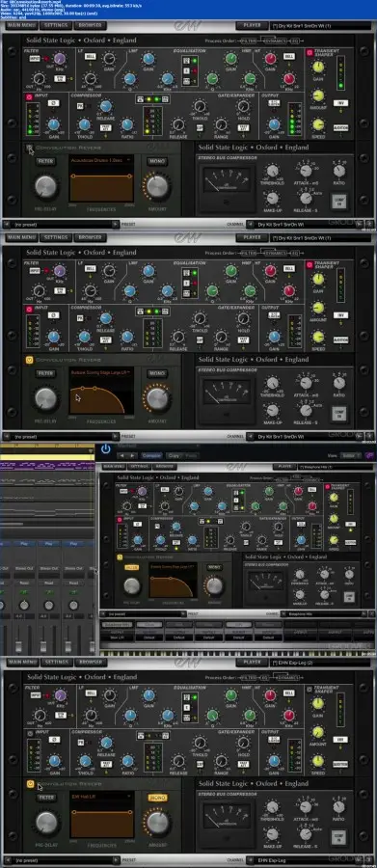377x868 pixels.
Task: Select previous setting arrow left of Compare
Action: click(122, 455)
